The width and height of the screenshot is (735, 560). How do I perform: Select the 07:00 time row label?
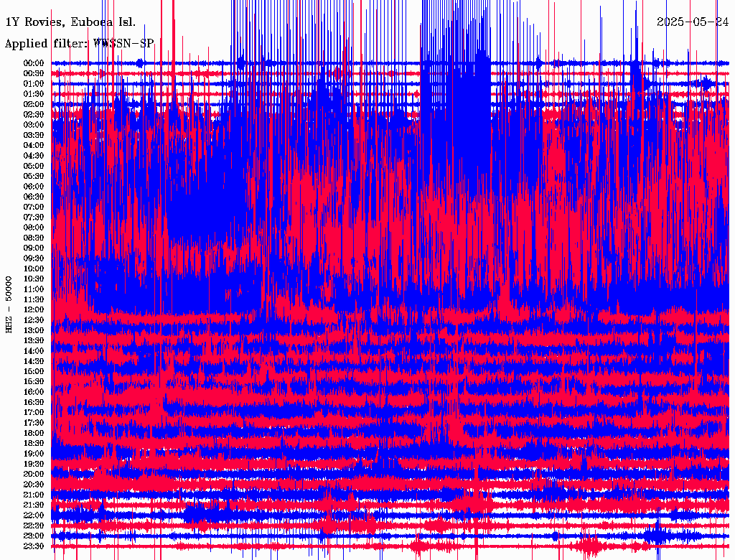[34, 207]
